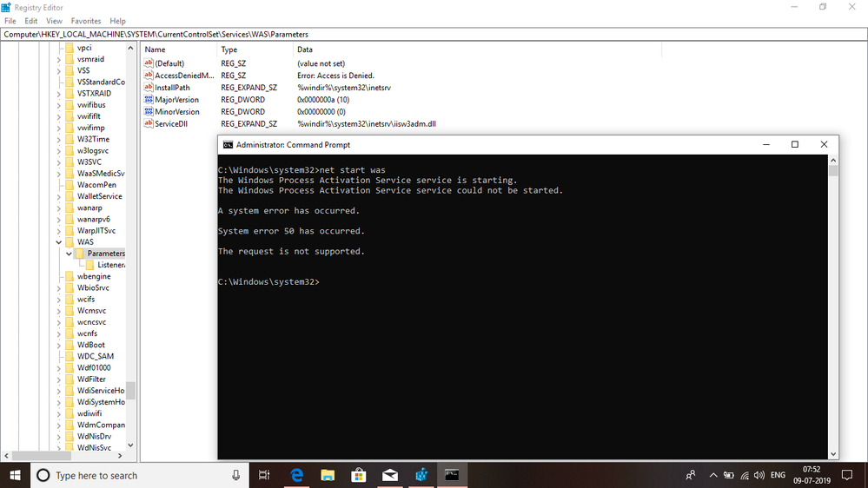Screen dimensions: 868x488
Task: Click the ServiceDll string value icon
Action: click(149, 124)
